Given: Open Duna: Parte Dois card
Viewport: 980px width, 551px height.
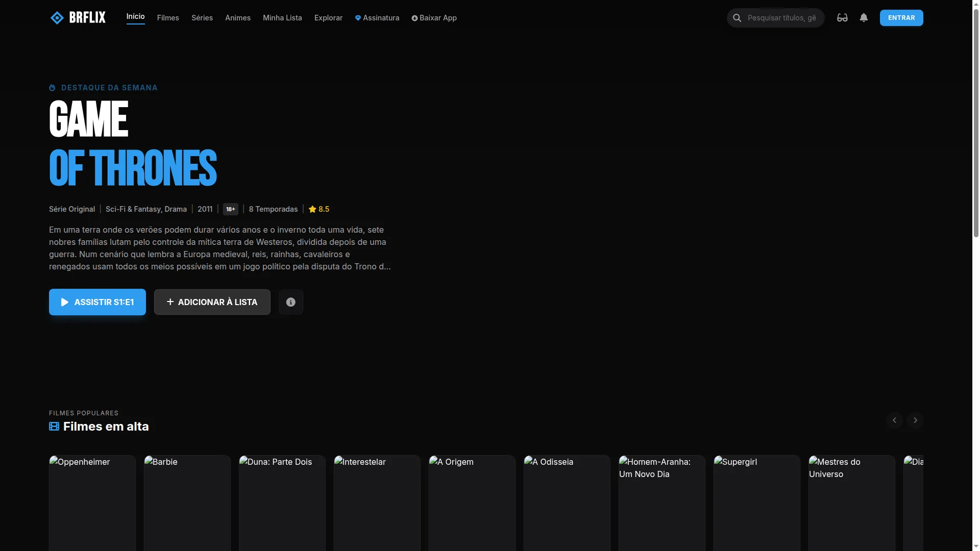Looking at the screenshot, I should [282, 503].
